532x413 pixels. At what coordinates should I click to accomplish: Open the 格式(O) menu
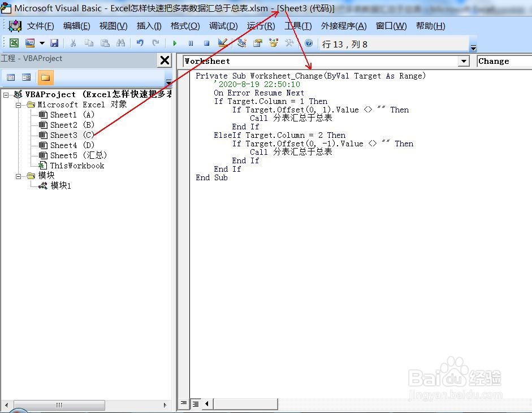[185, 26]
